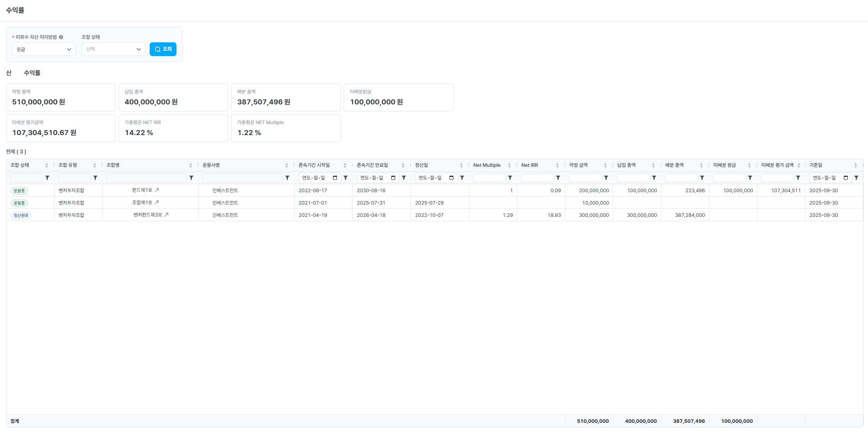
Task: Click the 청산완료 status badge
Action: pos(21,215)
